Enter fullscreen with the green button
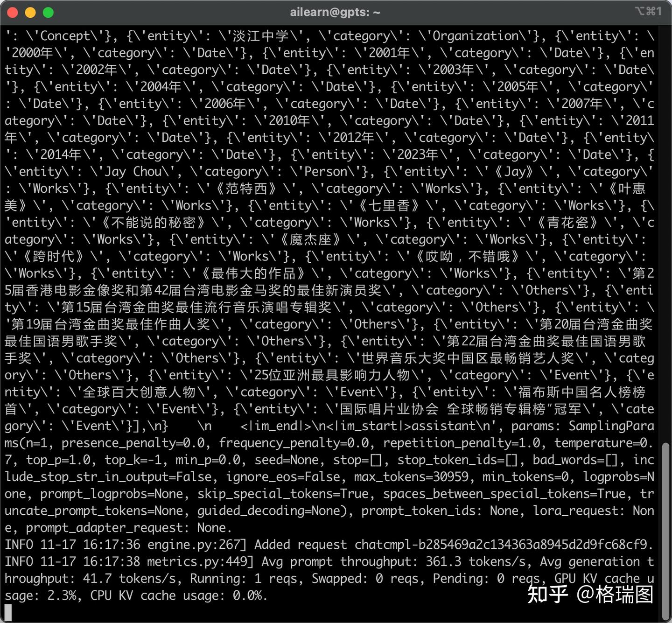The width and height of the screenshot is (672, 623). [x=47, y=12]
